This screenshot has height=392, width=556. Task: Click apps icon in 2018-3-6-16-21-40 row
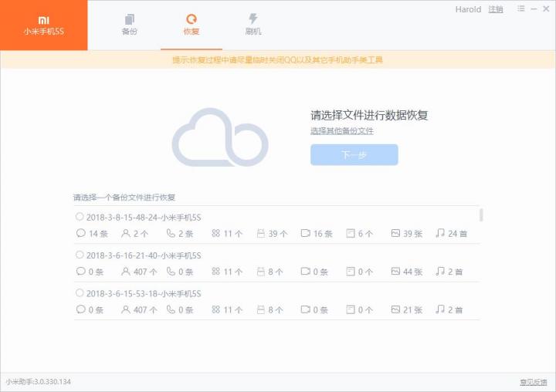point(216,271)
